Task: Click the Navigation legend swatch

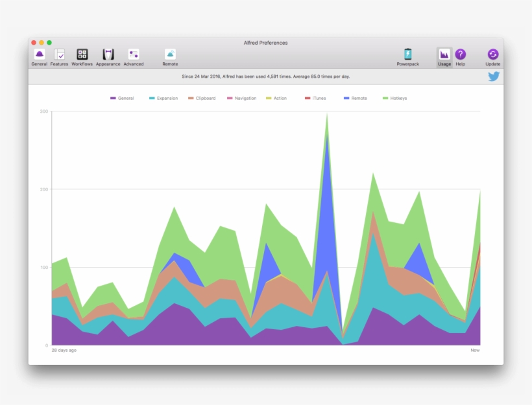Action: [x=229, y=98]
